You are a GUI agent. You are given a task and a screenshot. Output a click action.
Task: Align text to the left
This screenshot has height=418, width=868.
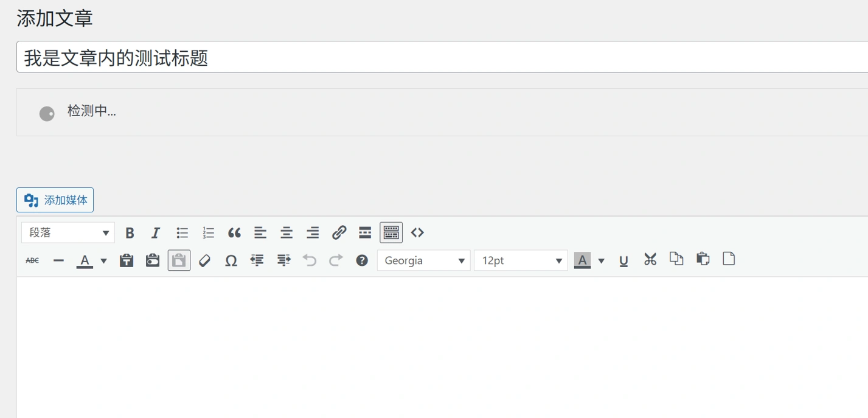pyautogui.click(x=260, y=232)
